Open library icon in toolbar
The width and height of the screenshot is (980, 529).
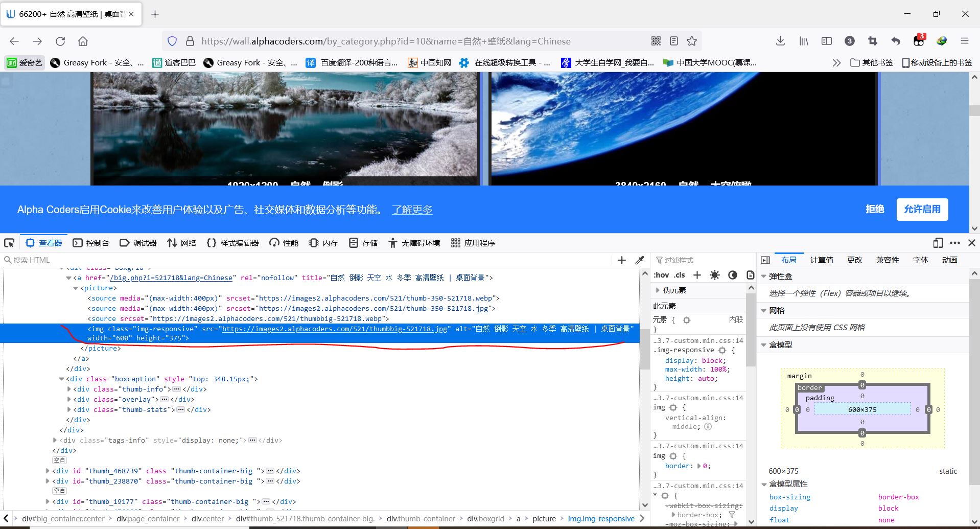[804, 41]
